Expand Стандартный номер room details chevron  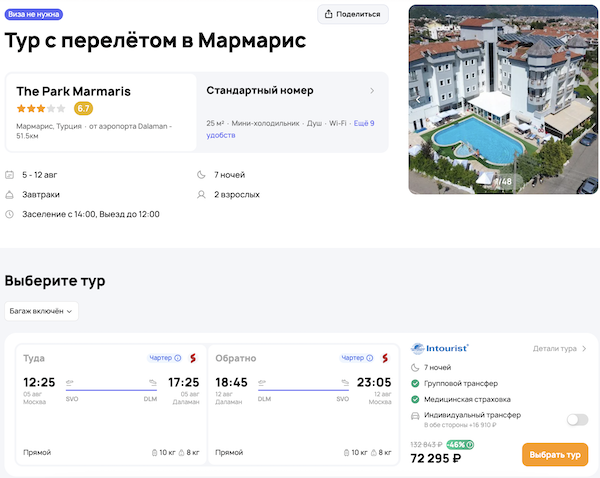[372, 91]
